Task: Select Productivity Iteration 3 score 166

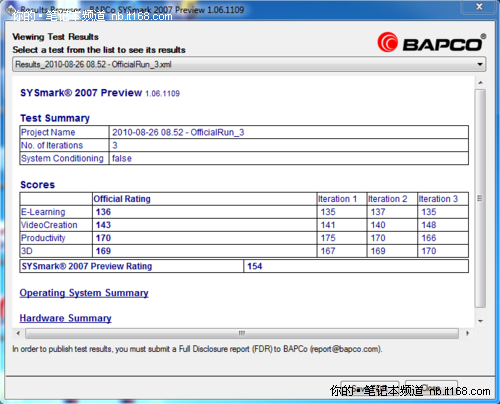Action: (429, 238)
